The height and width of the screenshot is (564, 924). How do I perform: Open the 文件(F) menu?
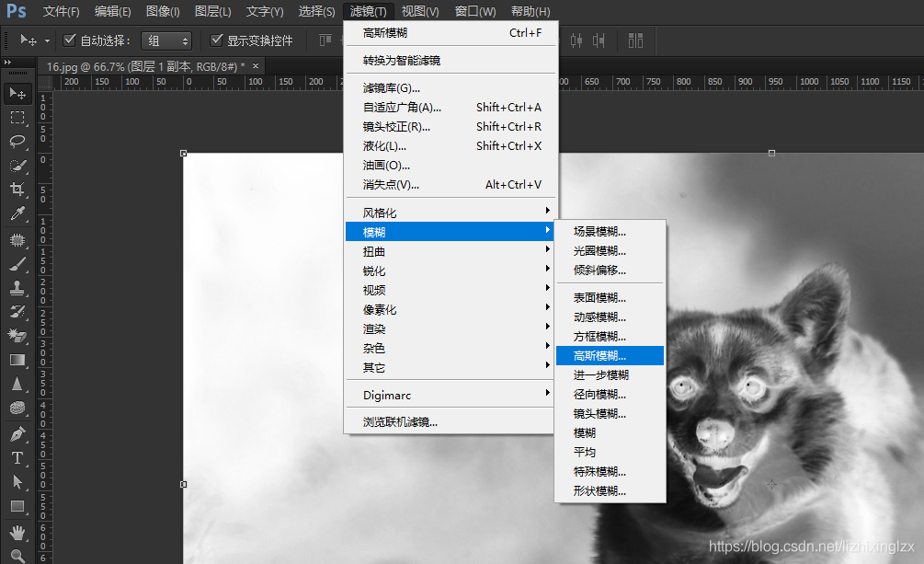(x=62, y=11)
